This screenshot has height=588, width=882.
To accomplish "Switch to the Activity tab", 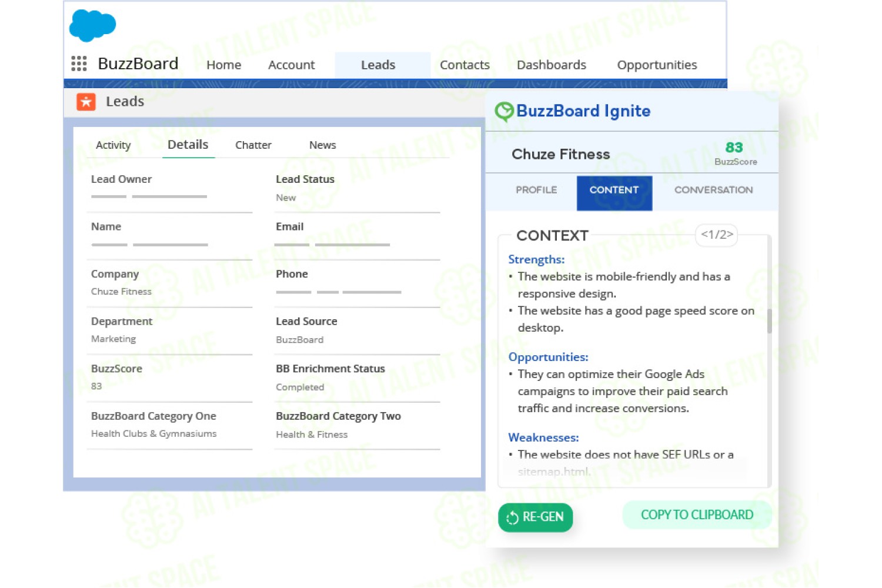I will click(x=113, y=145).
